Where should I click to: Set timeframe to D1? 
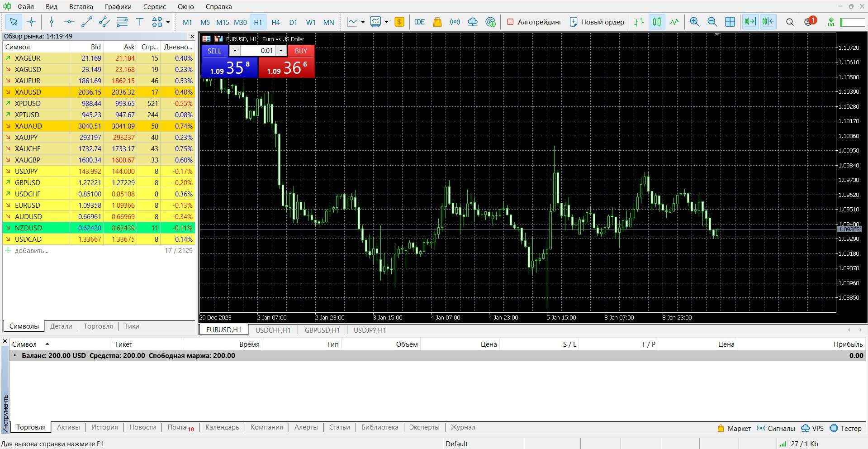coord(293,22)
